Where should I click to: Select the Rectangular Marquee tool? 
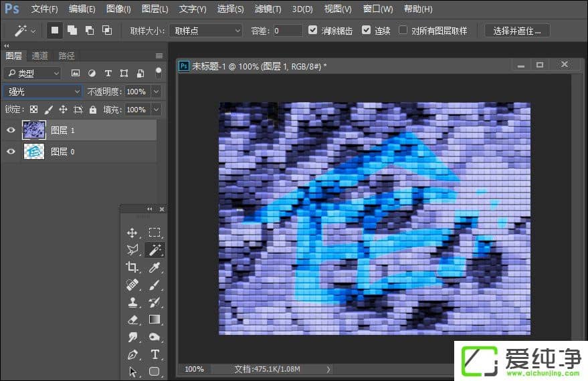[x=155, y=233]
